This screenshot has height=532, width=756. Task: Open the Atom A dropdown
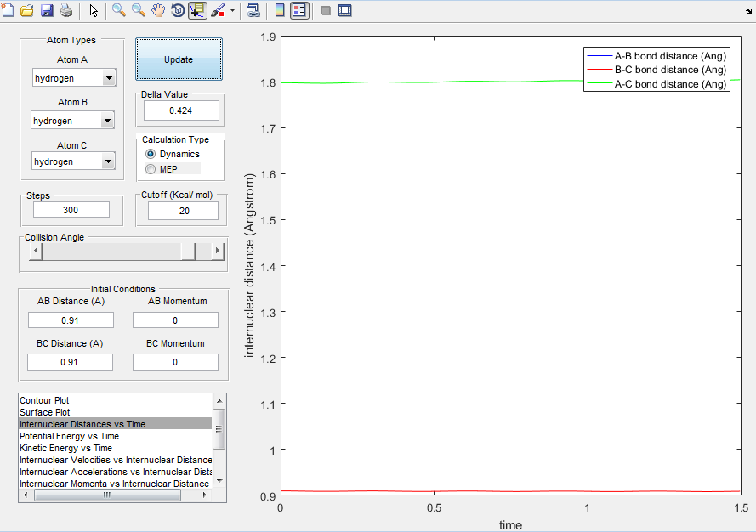[108, 78]
